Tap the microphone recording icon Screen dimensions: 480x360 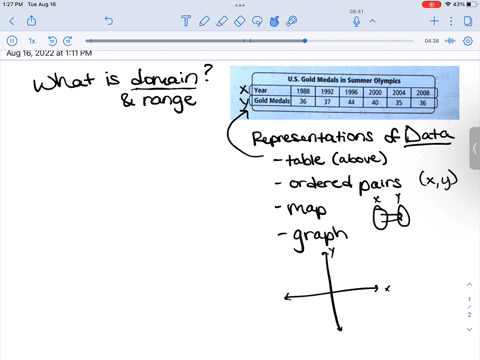(356, 22)
